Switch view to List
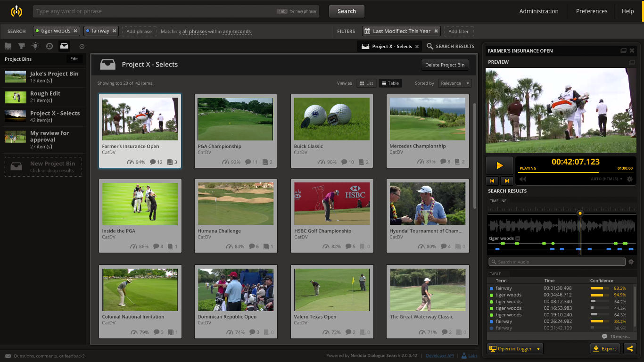Screen dimensions: 644x362 (x=366, y=83)
